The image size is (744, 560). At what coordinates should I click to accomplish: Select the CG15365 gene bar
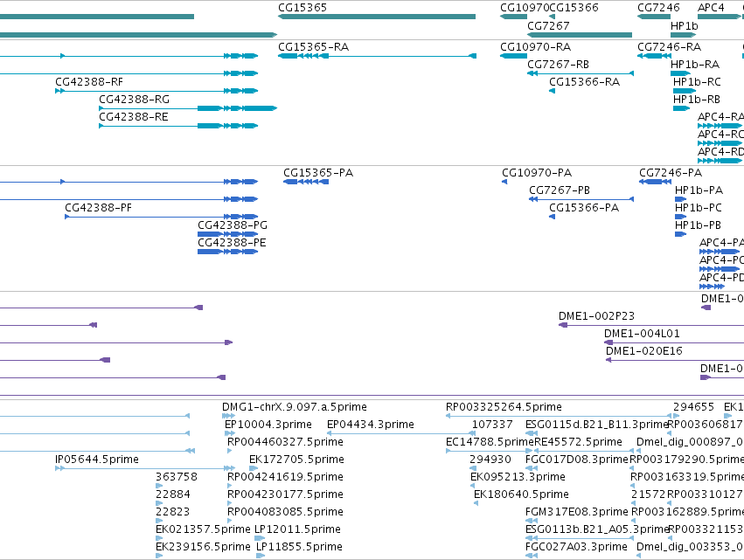[x=377, y=17]
